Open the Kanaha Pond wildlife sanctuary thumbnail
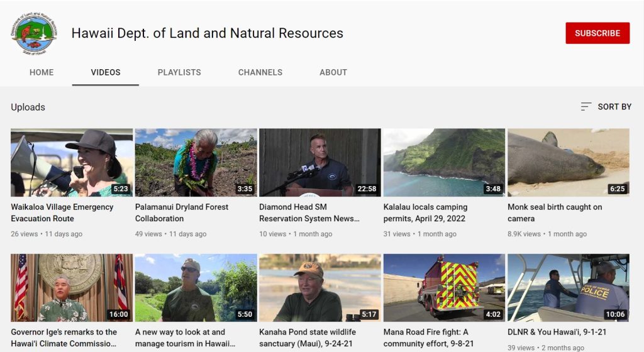 [319, 288]
